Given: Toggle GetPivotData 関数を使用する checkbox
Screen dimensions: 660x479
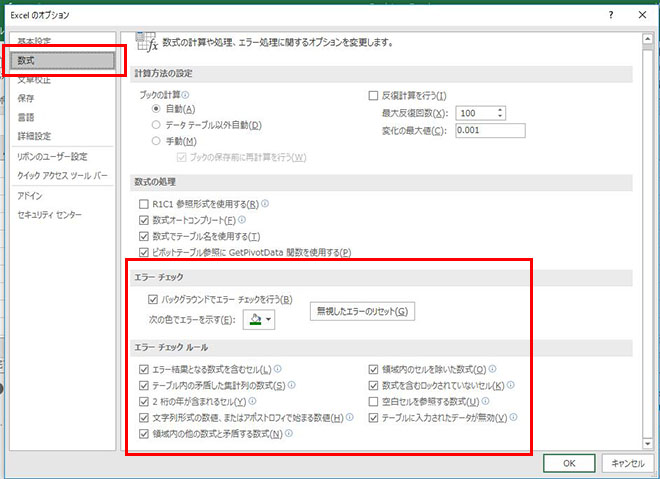Looking at the screenshot, I should pos(144,252).
